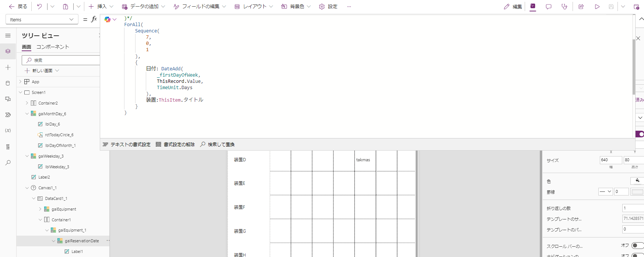Screen dimensions: 644x257
Task: Collapse the formula bar chevron up
Action: pos(641,19)
